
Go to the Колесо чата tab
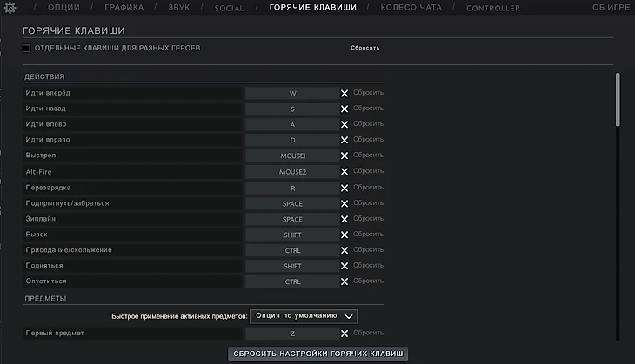[411, 8]
